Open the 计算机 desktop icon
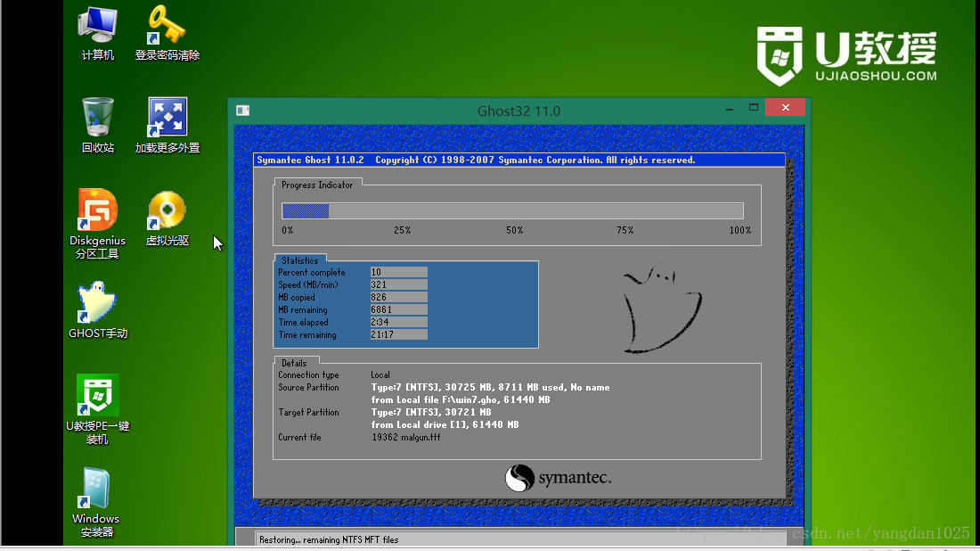Viewport: 980px width, 551px height. click(97, 33)
